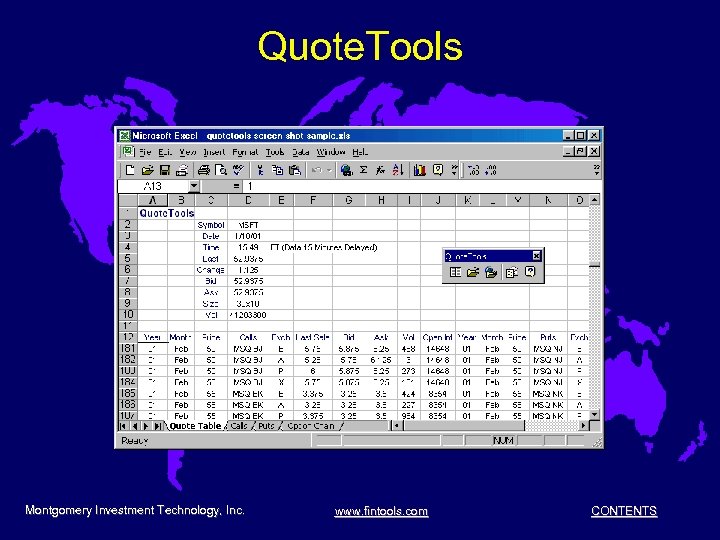This screenshot has width=720, height=540.
Task: Click the Save diskette icon
Action: (164, 170)
